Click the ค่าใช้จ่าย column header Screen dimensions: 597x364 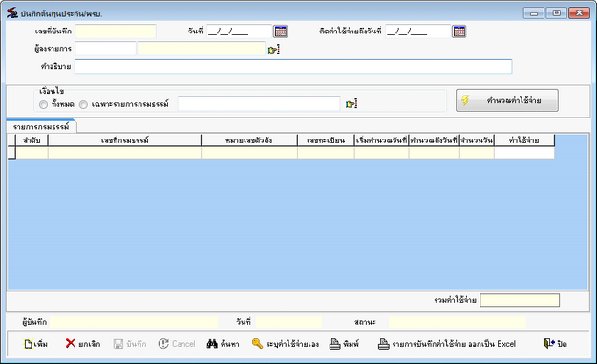(523, 140)
